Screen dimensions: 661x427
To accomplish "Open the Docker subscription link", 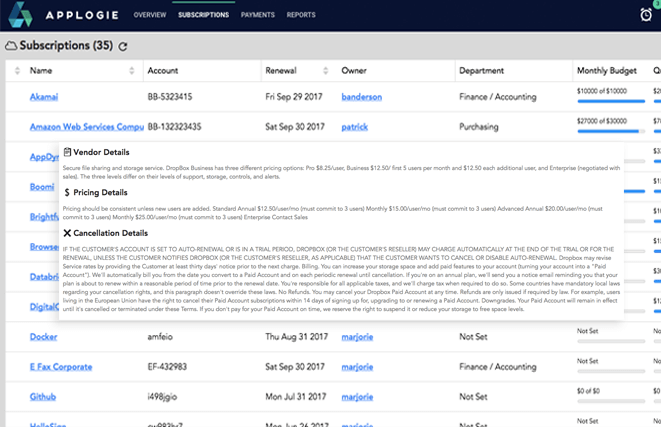I will pos(43,337).
